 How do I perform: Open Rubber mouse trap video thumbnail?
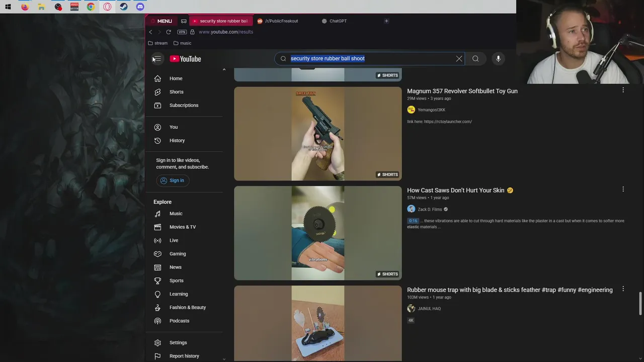[318, 323]
